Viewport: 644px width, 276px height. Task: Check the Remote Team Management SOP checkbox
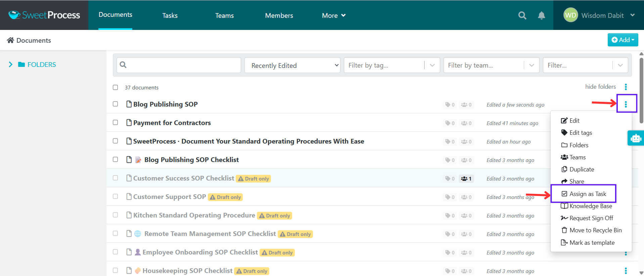click(x=116, y=233)
